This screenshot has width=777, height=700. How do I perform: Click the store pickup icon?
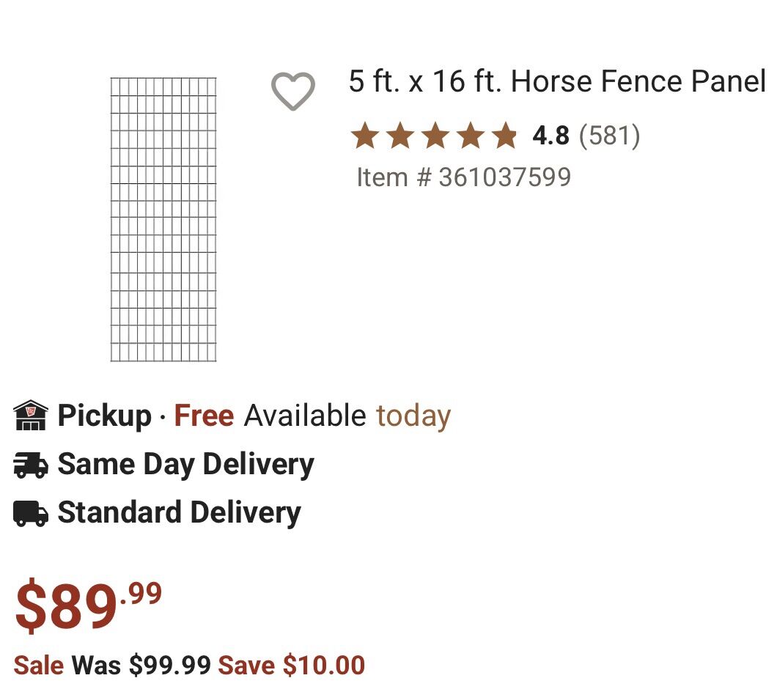30,415
